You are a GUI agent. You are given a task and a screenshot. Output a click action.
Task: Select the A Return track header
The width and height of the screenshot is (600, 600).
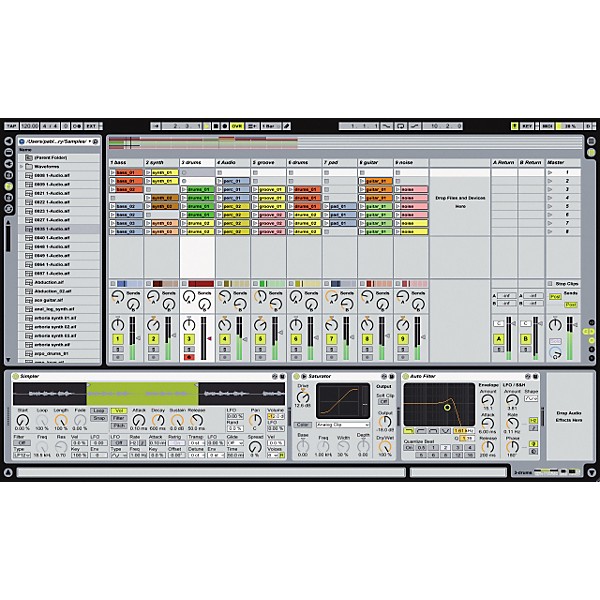(504, 163)
